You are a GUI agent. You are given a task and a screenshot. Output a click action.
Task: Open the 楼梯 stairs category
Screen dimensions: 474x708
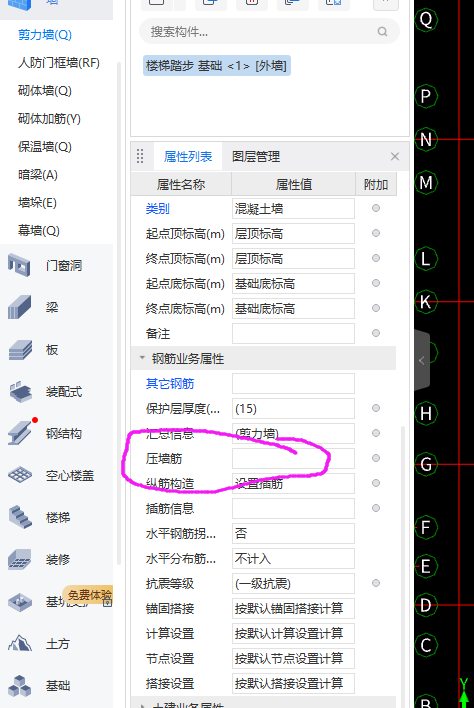click(x=58, y=517)
